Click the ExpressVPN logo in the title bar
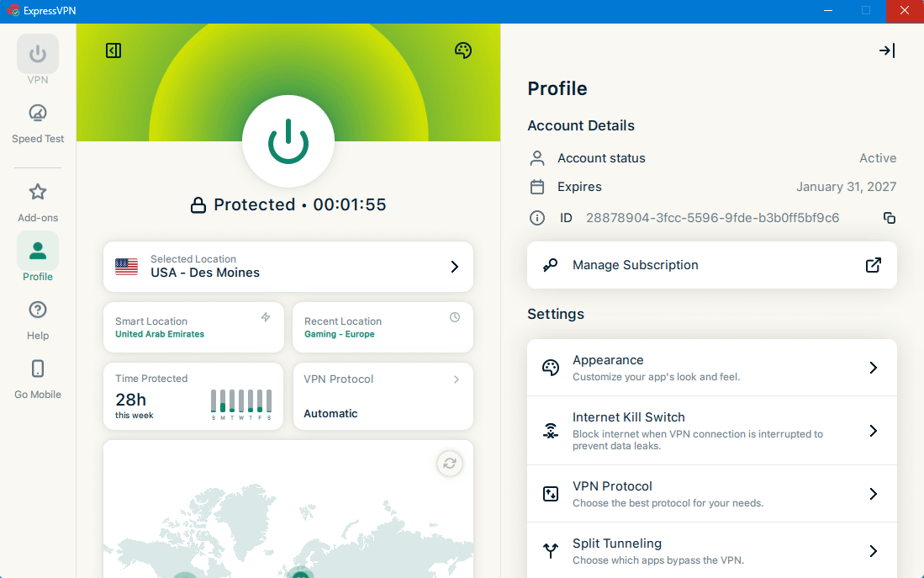924x578 pixels. coord(13,11)
